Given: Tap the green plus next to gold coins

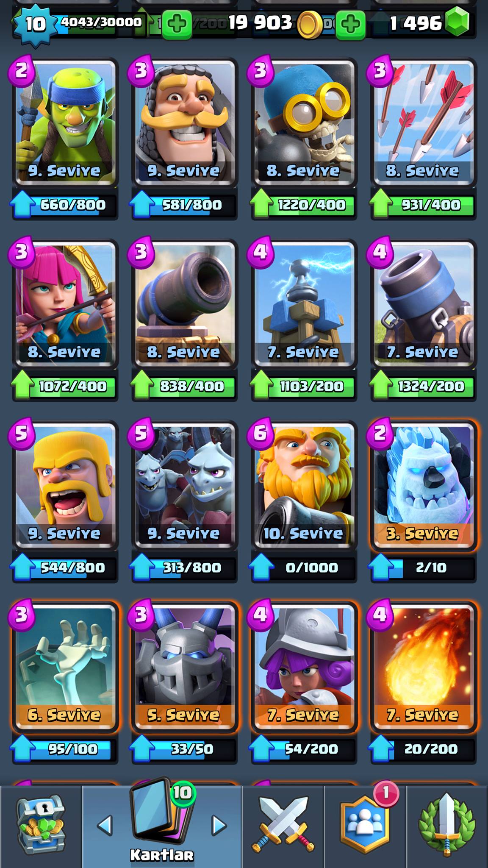Looking at the screenshot, I should click(350, 25).
